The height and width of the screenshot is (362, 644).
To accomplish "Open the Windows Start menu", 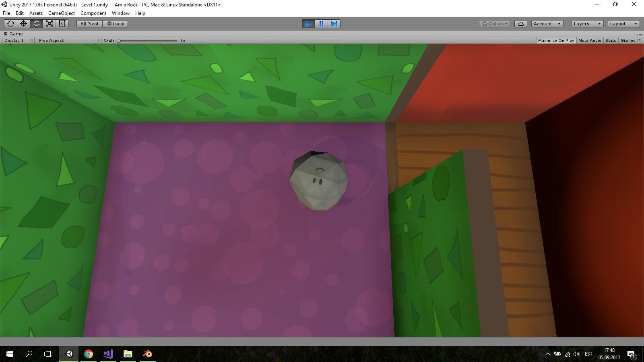I will [10, 354].
